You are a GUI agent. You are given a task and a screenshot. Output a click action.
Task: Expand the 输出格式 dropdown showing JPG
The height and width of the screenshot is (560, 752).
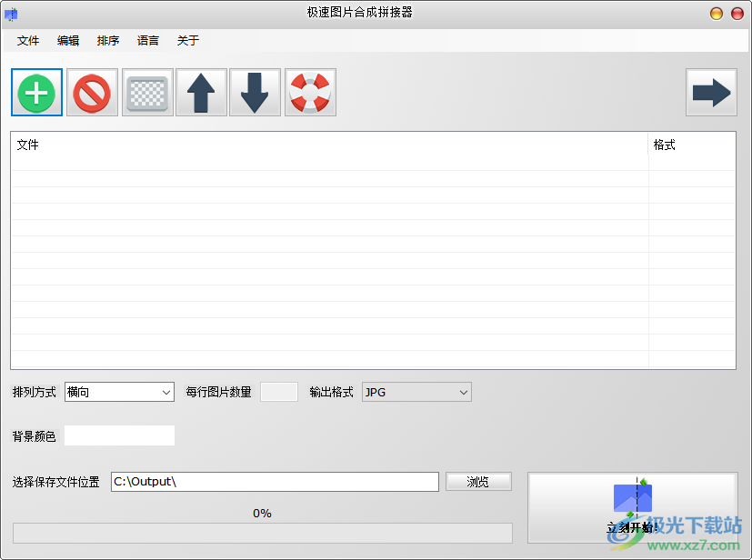416,392
